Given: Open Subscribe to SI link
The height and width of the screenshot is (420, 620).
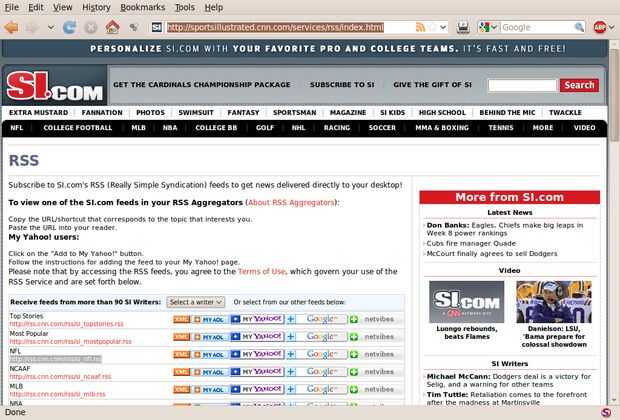Looking at the screenshot, I should [x=342, y=85].
